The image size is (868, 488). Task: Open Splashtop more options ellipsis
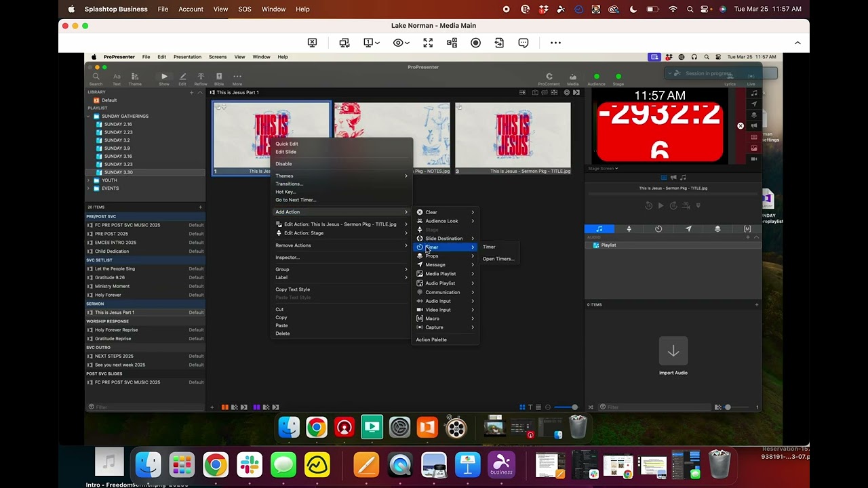click(x=555, y=43)
